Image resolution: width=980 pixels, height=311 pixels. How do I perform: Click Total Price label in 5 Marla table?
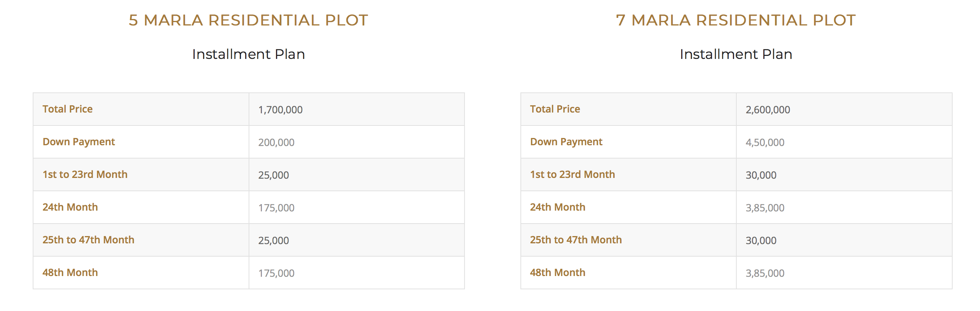(67, 109)
